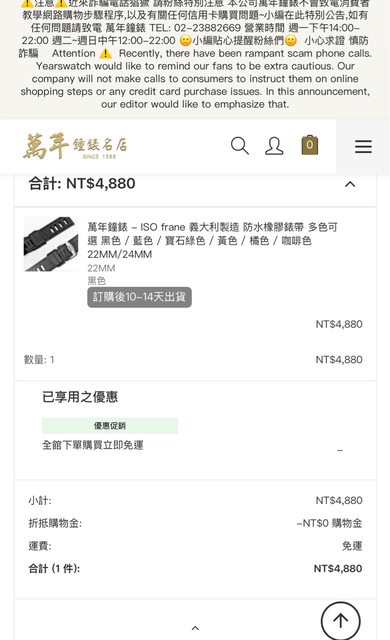
Task: Open the search magnifier icon
Action: pyautogui.click(x=239, y=146)
